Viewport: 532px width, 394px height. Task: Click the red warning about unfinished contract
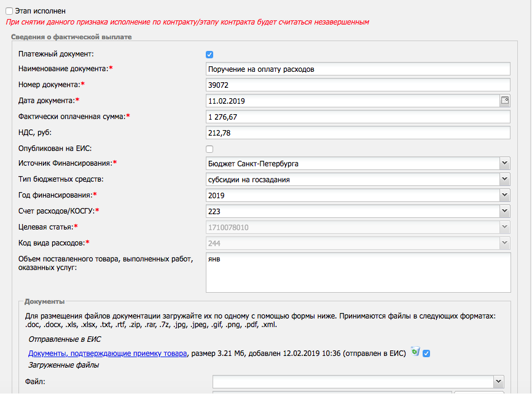[187, 22]
